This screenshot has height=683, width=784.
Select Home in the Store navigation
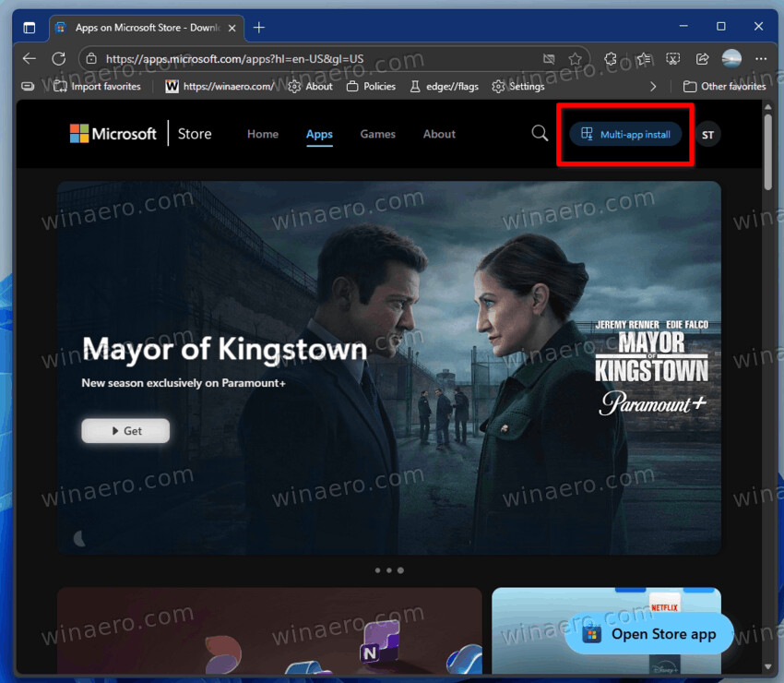(262, 134)
